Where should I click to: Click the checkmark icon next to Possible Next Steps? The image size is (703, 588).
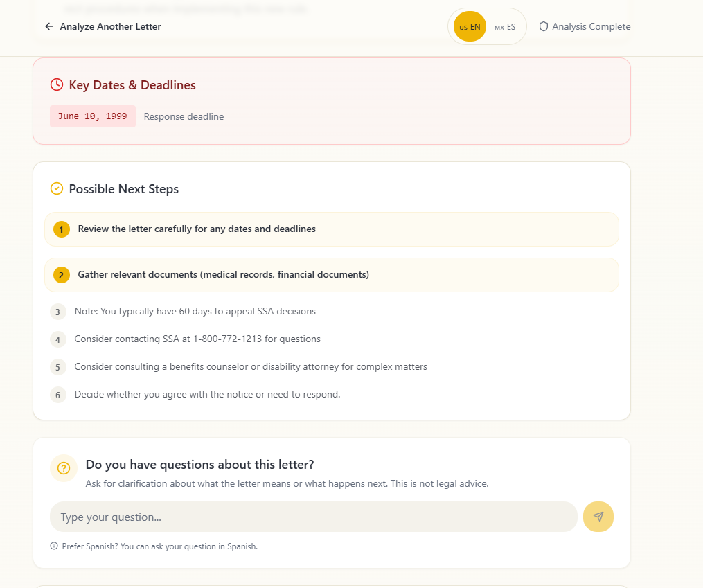click(x=57, y=188)
